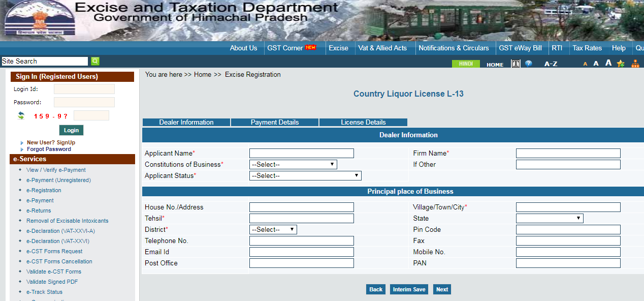Viewport: 644px width, 301px height.
Task: Refresh the login captcha code
Action: point(20,115)
